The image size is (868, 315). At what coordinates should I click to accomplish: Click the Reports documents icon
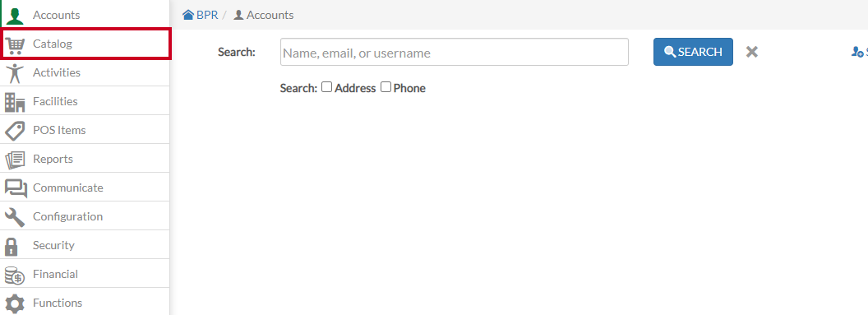(x=15, y=160)
